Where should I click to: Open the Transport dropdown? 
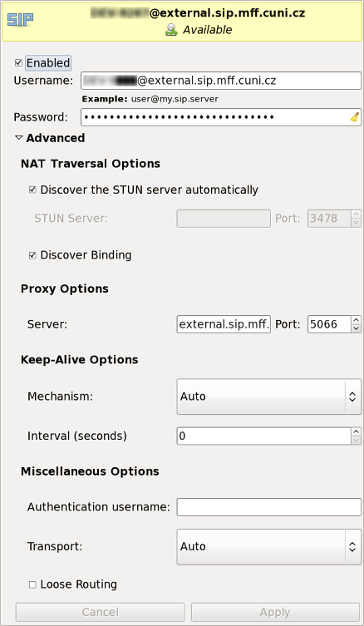tap(269, 546)
